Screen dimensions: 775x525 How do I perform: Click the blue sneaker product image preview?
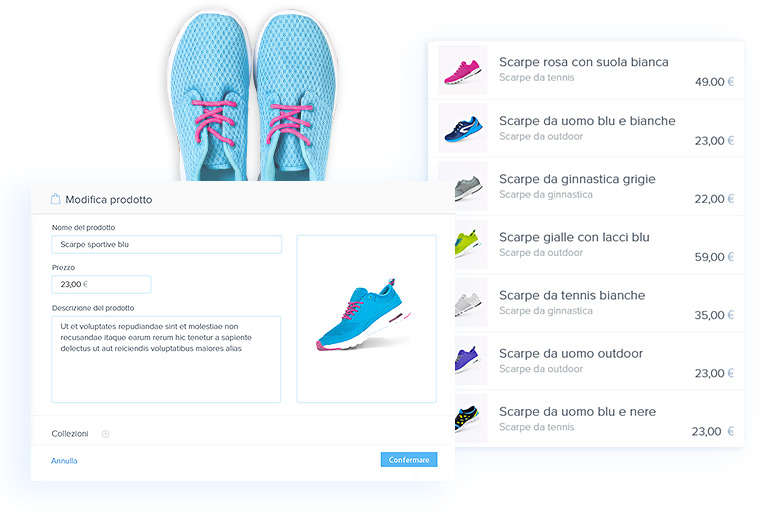366,318
